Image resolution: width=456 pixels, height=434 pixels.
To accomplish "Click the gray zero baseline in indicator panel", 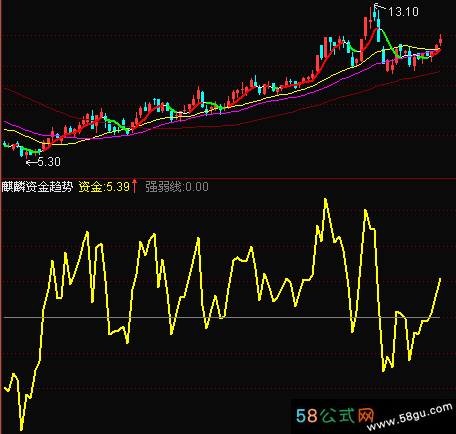I will click(222, 318).
